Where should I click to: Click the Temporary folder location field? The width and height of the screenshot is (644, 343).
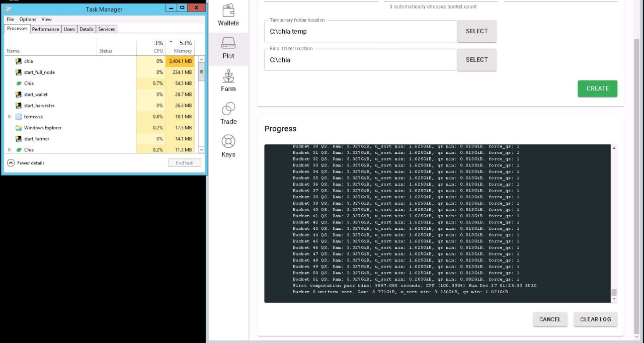click(360, 31)
